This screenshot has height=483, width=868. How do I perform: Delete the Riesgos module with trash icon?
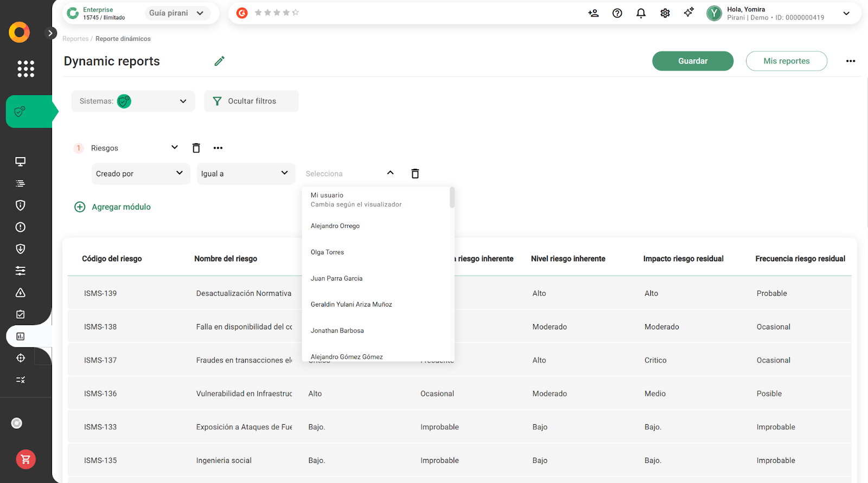(x=196, y=148)
